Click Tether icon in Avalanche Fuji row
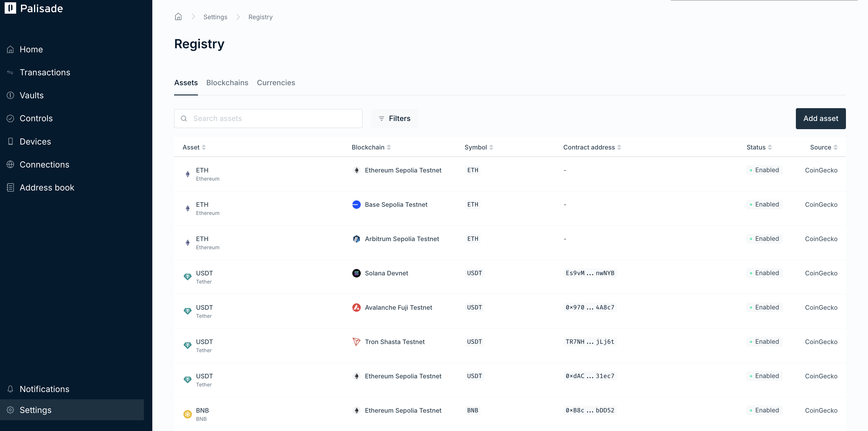The height and width of the screenshot is (431, 868). (188, 311)
